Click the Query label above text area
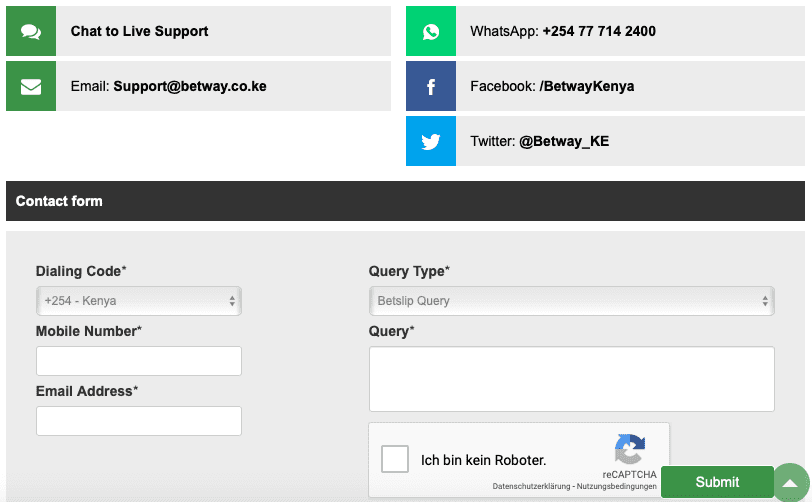Screen dimensions: 812x502 [x=392, y=332]
